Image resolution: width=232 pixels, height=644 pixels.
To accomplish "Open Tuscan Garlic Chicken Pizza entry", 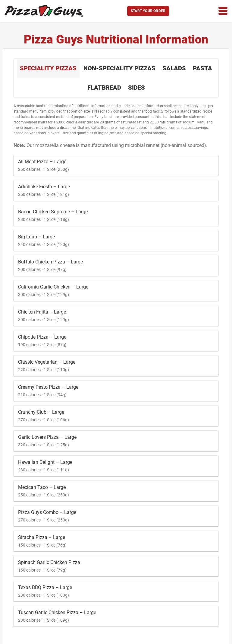I will point(116,616).
